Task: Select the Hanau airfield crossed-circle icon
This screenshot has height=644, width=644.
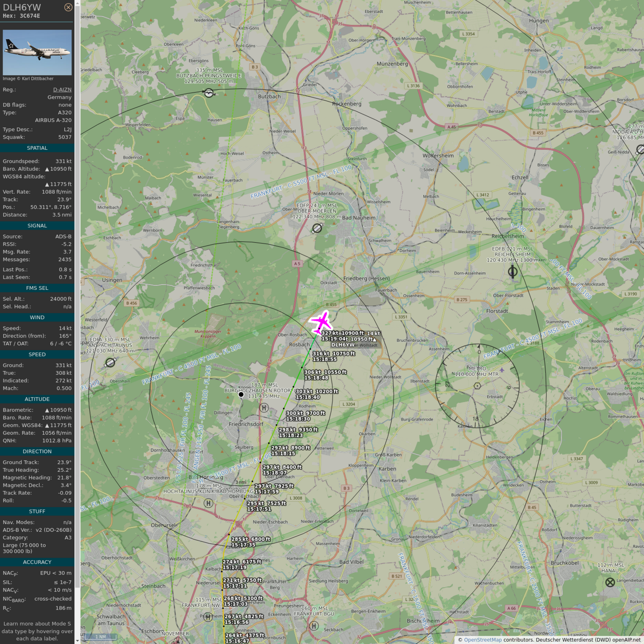Action: tap(610, 582)
